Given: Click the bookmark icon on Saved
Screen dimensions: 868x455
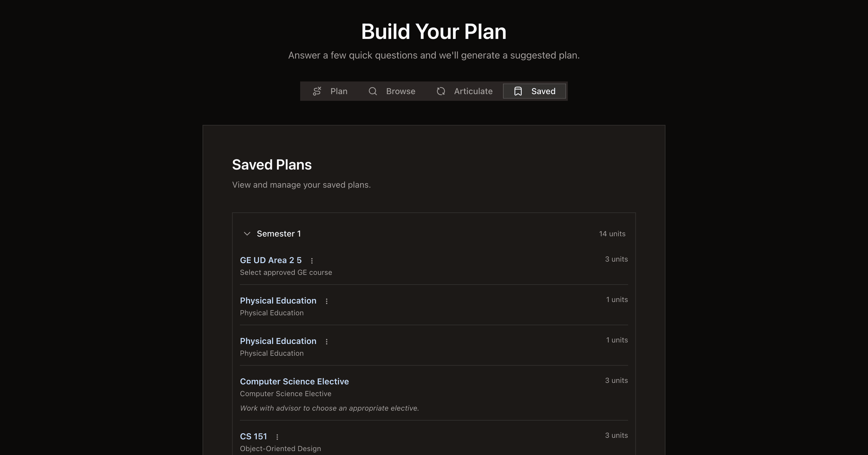Looking at the screenshot, I should pos(518,91).
